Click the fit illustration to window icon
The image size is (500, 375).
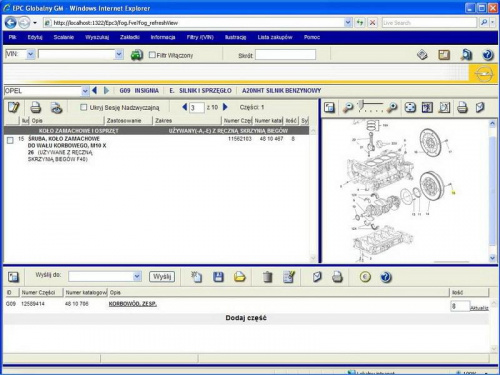[x=410, y=107]
